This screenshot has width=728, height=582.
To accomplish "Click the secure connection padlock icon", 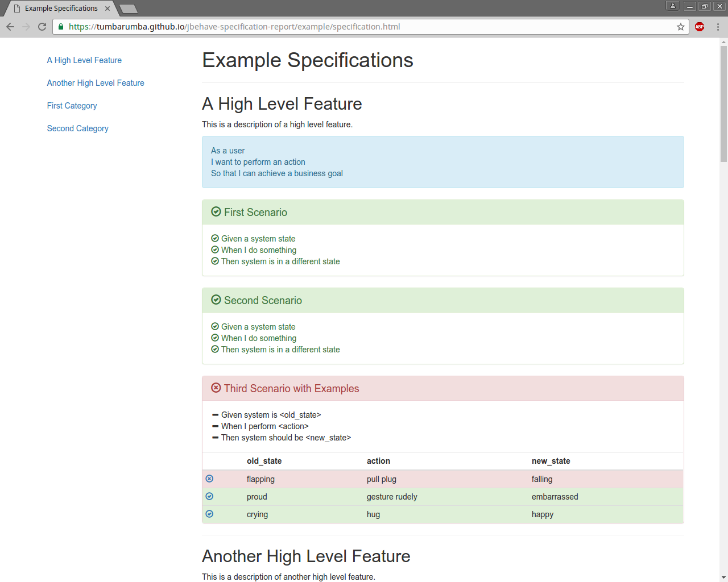I will (x=61, y=27).
